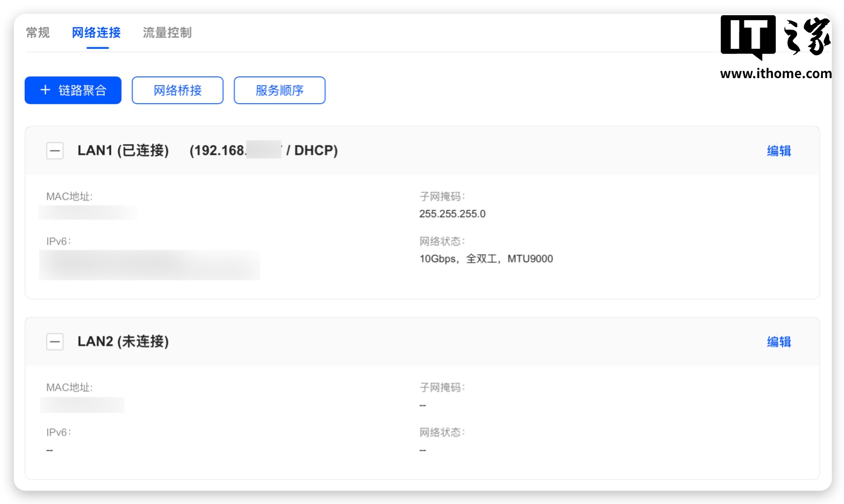Click the LAN1 MAC地址 label
The image size is (844, 504).
coord(70,196)
